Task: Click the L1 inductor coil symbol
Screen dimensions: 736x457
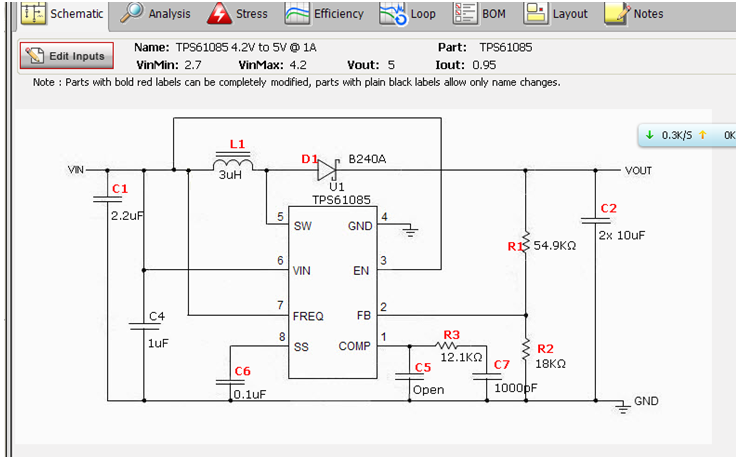Action: pos(233,161)
